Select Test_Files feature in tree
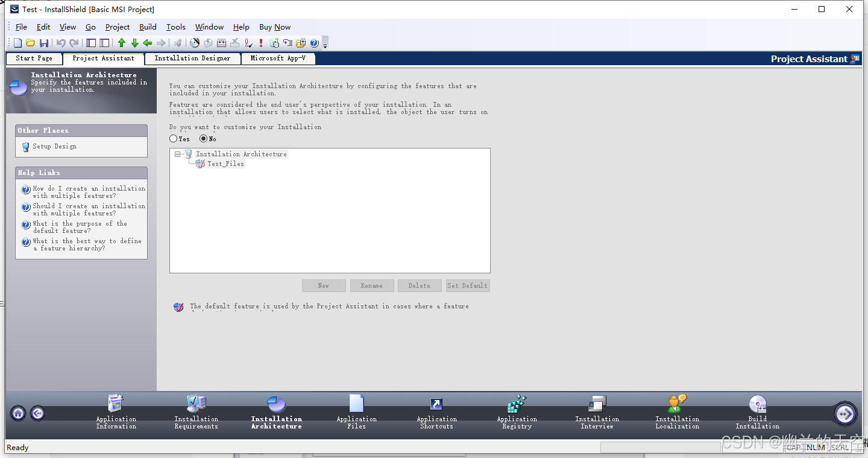Screen dimensions: 868x458 225,164
